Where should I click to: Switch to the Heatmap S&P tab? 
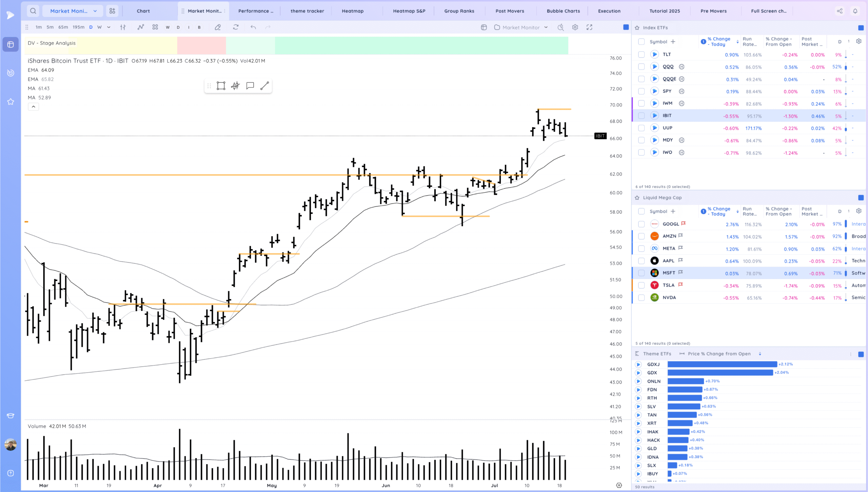tap(409, 11)
